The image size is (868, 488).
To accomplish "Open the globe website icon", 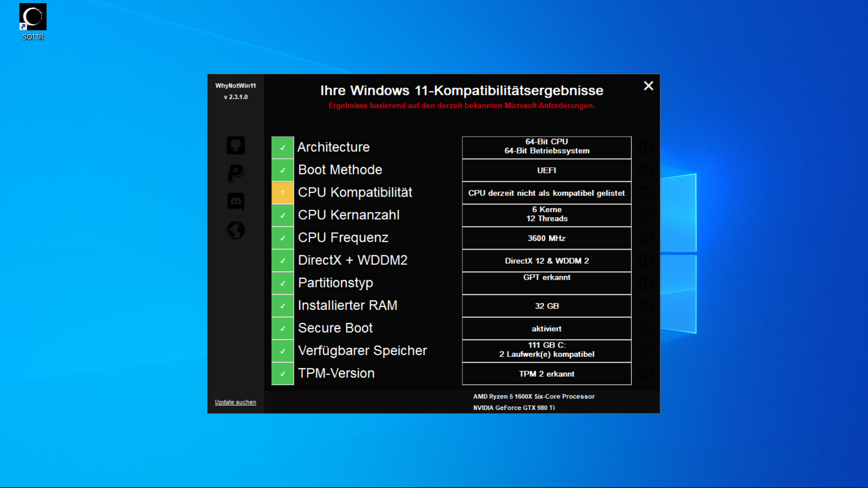I will pyautogui.click(x=236, y=230).
